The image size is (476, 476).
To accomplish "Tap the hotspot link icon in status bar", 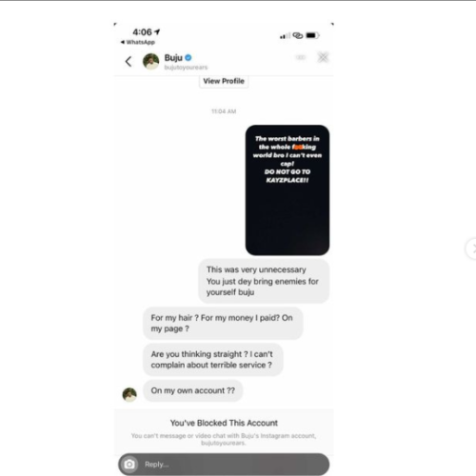I will tap(298, 35).
